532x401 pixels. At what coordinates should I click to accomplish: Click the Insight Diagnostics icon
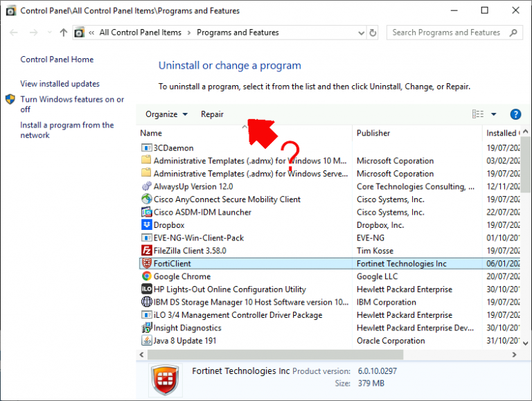pyautogui.click(x=146, y=328)
